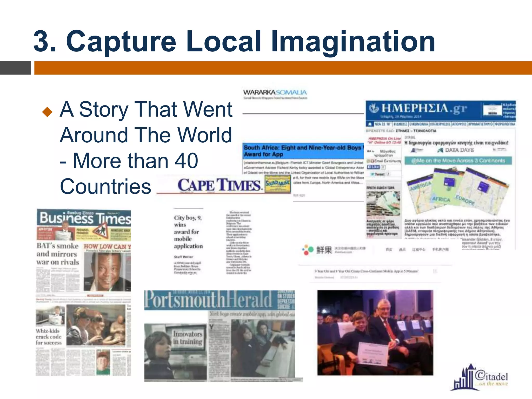Click the ΗΜΕΡΗΣΙΑ.gr site header logo
532x399 pixels.
click(x=418, y=109)
